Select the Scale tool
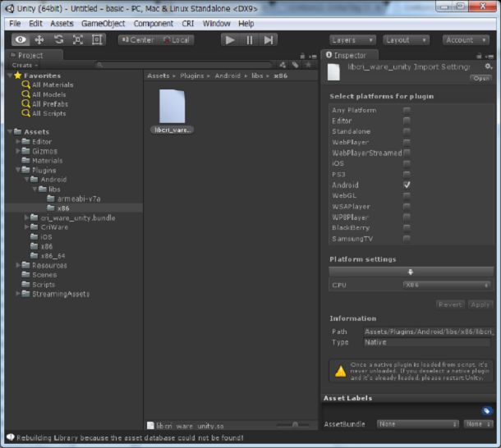 click(x=78, y=39)
